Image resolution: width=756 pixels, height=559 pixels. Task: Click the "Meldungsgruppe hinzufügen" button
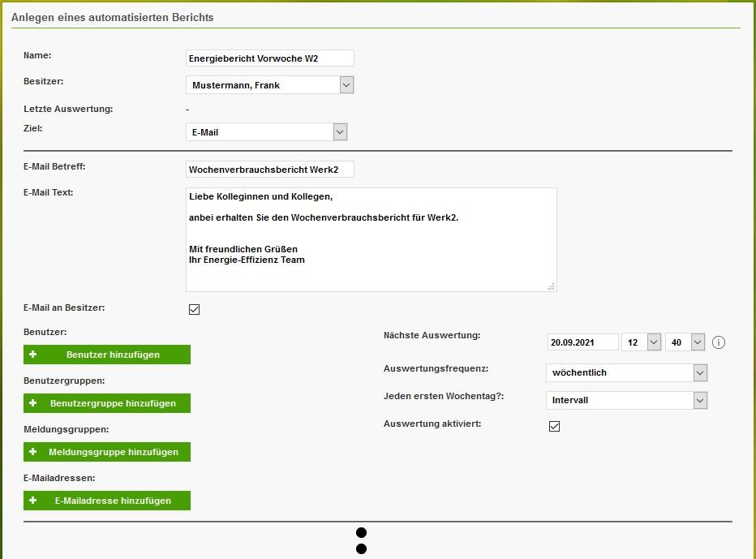(x=107, y=452)
